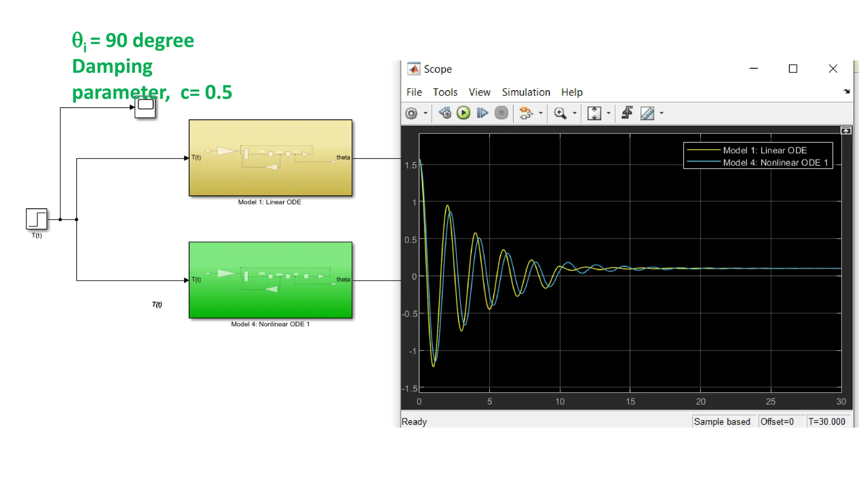Image resolution: width=868 pixels, height=488 pixels.
Task: Click the dock Scope arrow icon
Action: [846, 91]
